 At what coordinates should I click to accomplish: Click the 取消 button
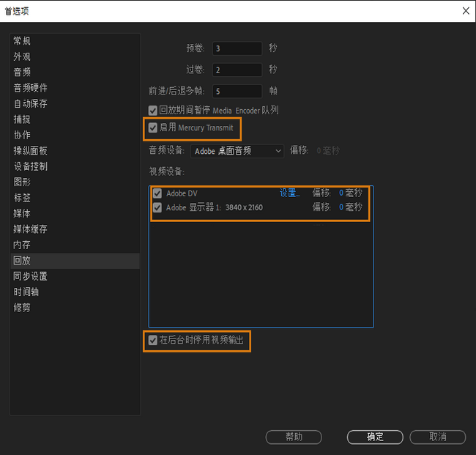coord(438,437)
